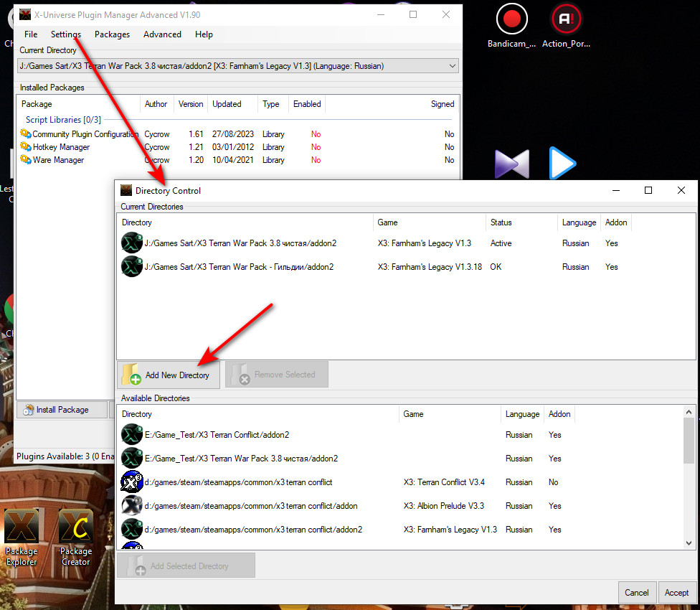The image size is (700, 610).
Task: Click the Install Package button
Action: point(62,410)
